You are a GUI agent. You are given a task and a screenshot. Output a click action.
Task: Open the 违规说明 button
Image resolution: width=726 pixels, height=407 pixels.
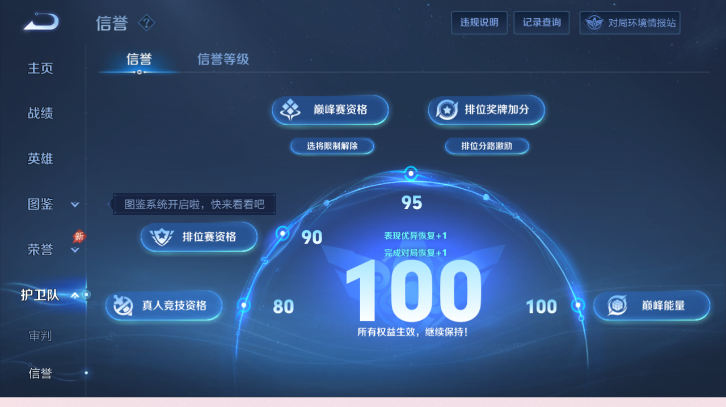click(479, 23)
